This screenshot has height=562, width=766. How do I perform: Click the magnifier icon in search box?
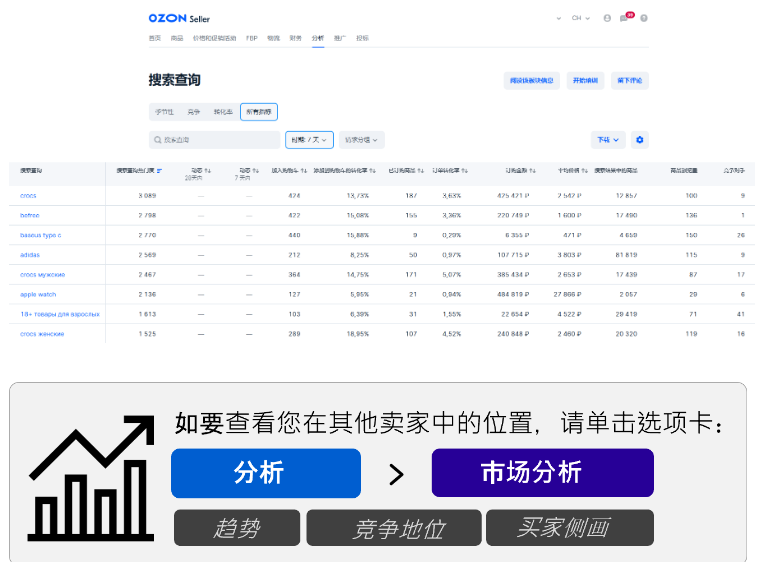[158, 140]
